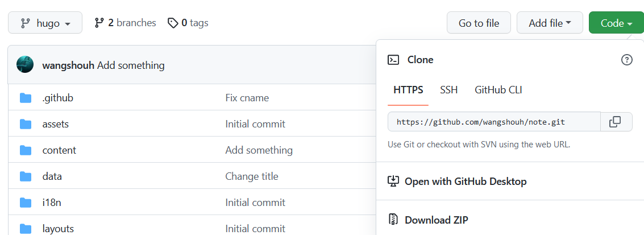View the 2 branches link
The image size is (644, 235).
click(125, 23)
